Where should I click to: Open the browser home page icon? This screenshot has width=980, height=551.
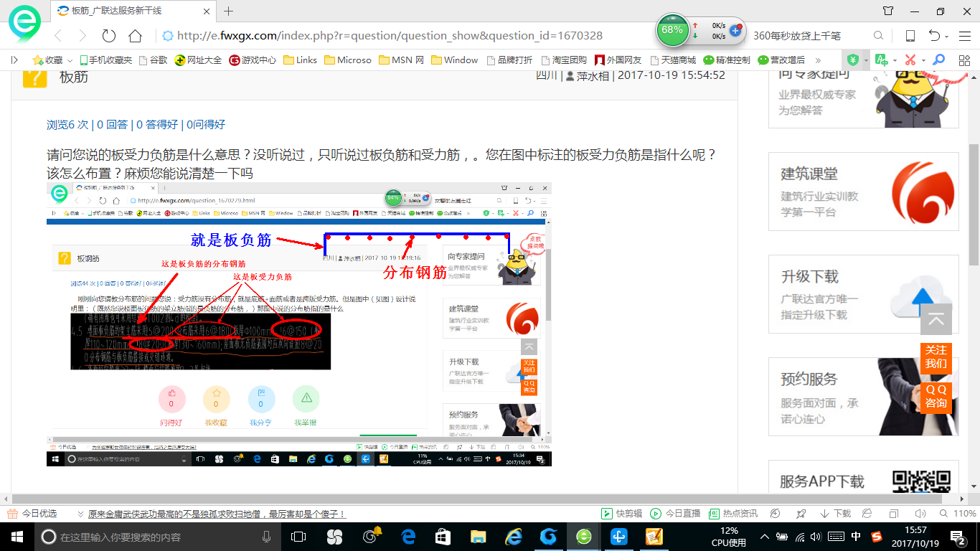[135, 36]
